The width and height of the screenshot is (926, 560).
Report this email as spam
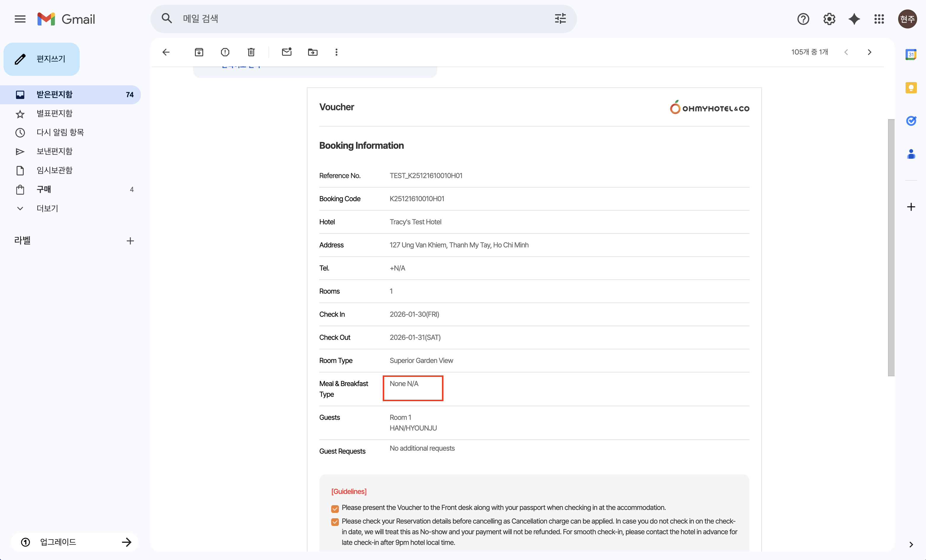click(x=225, y=52)
